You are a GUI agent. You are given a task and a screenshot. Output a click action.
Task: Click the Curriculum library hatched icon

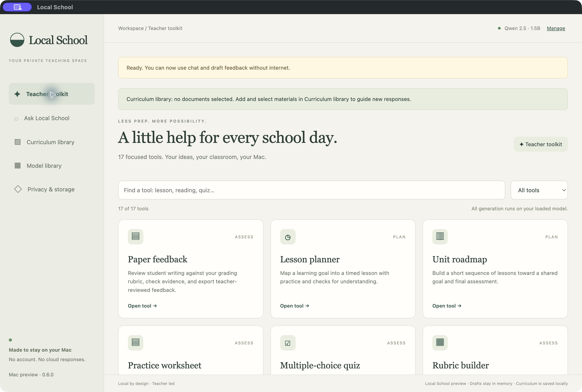17,142
